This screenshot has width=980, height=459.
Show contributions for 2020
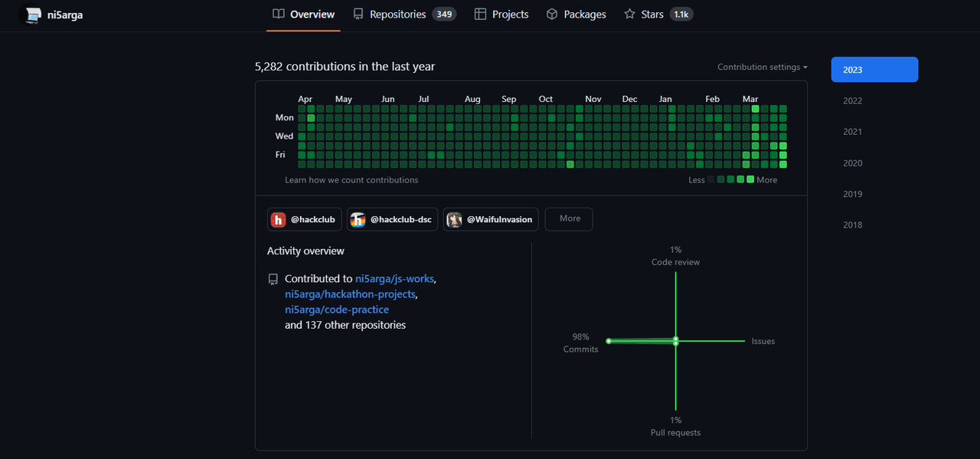coord(852,162)
